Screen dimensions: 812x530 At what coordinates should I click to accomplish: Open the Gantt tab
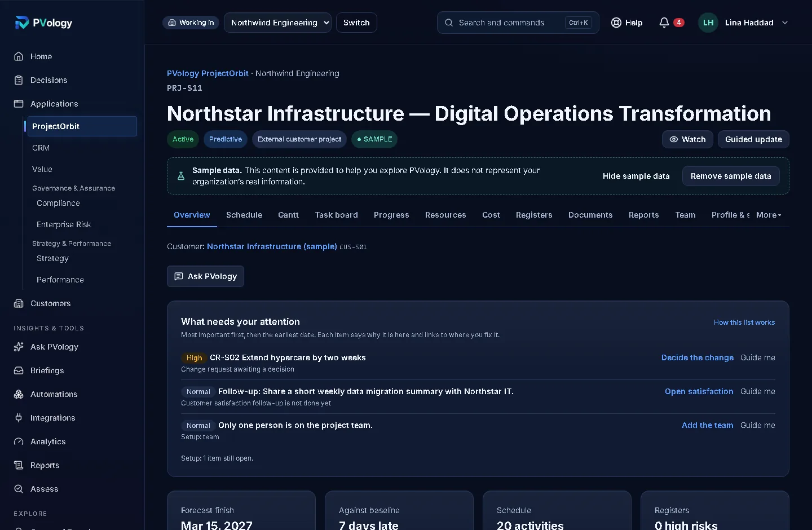coord(288,215)
